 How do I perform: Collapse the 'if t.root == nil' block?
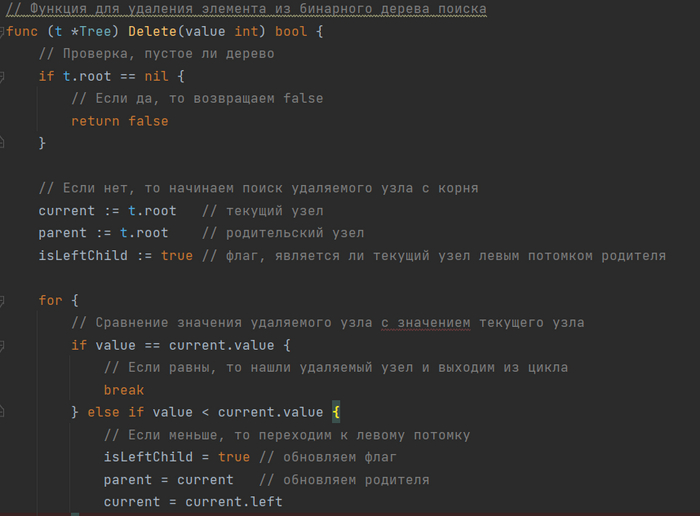pos(3,76)
